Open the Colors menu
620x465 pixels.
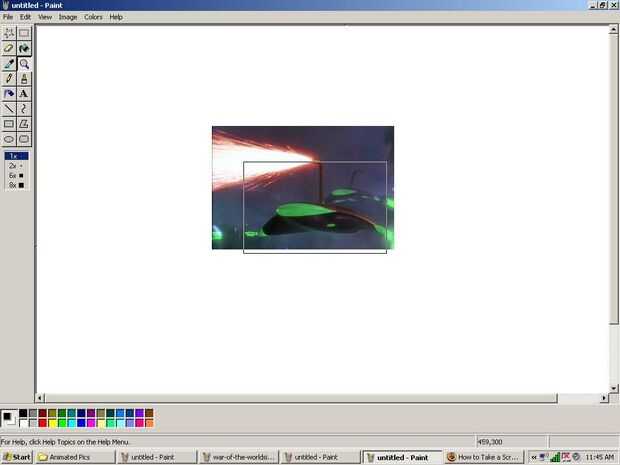click(x=93, y=17)
